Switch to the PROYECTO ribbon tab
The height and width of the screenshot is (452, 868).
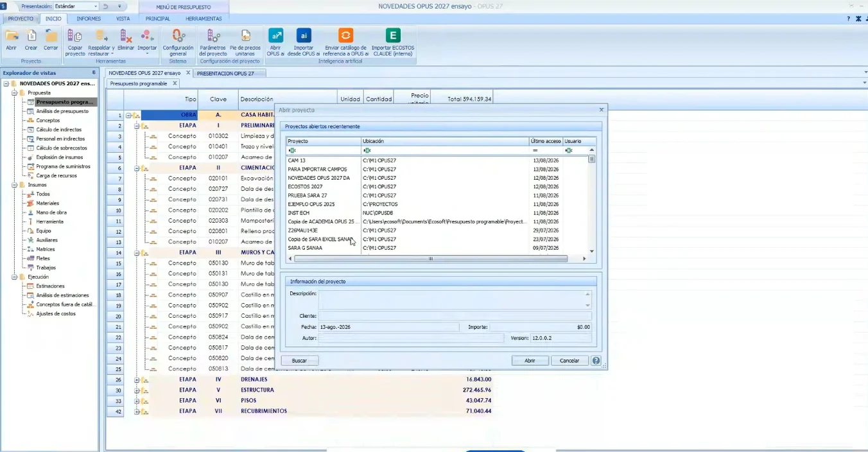[x=21, y=19]
